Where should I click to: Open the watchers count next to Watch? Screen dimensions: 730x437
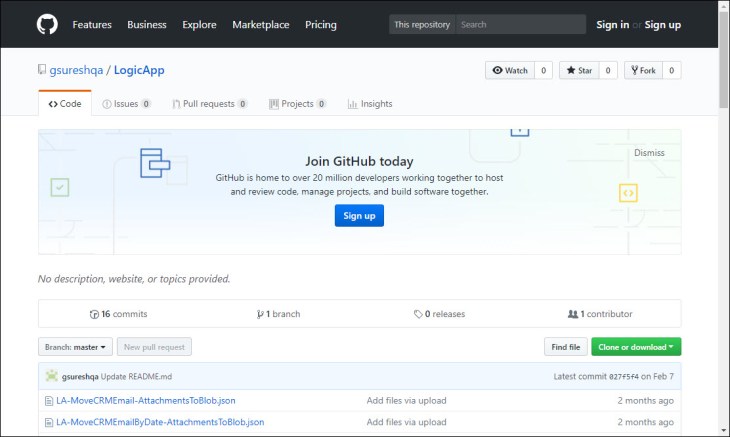[x=543, y=70]
